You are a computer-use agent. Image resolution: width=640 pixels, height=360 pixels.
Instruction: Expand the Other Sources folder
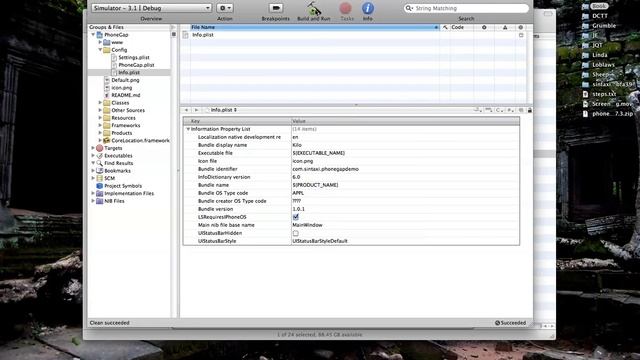(100, 110)
